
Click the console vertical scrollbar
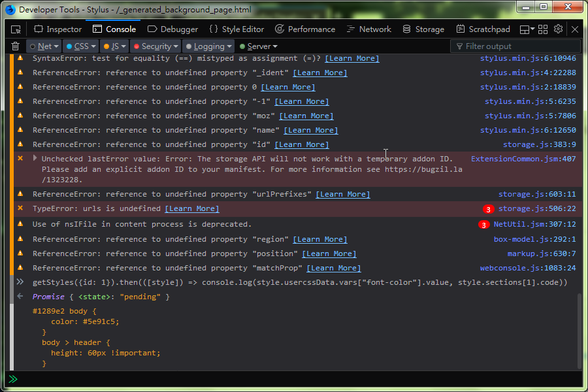tap(580, 331)
